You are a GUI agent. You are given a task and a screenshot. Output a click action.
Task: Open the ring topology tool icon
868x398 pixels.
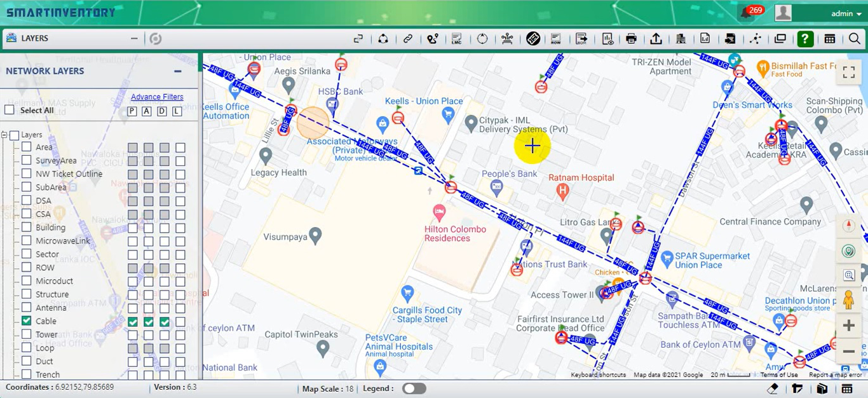coord(383,39)
